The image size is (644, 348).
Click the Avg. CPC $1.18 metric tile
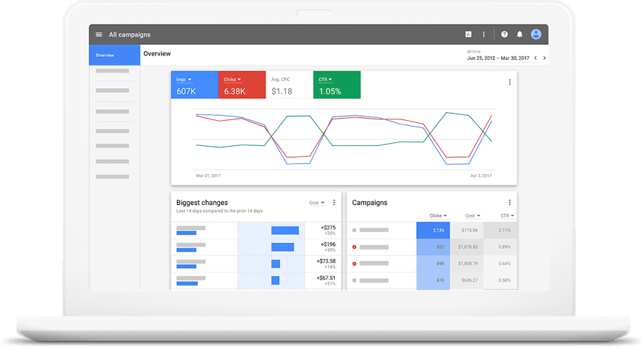pyautogui.click(x=289, y=86)
